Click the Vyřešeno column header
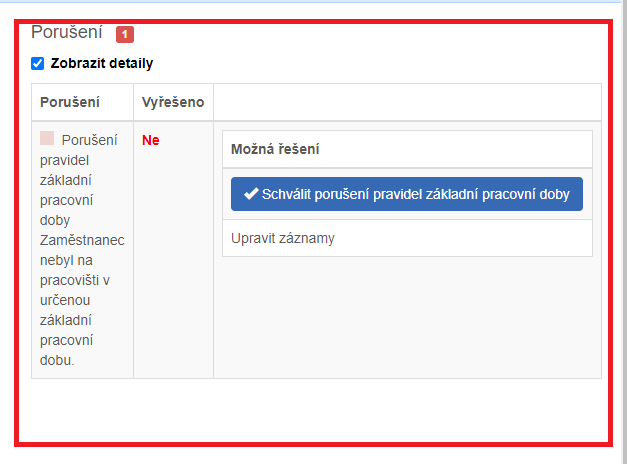The image size is (627, 464). 172,102
